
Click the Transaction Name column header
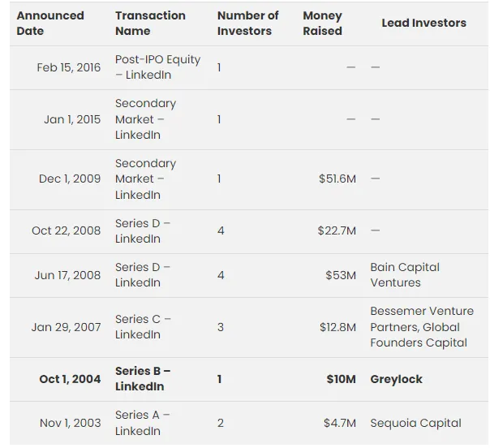point(150,23)
